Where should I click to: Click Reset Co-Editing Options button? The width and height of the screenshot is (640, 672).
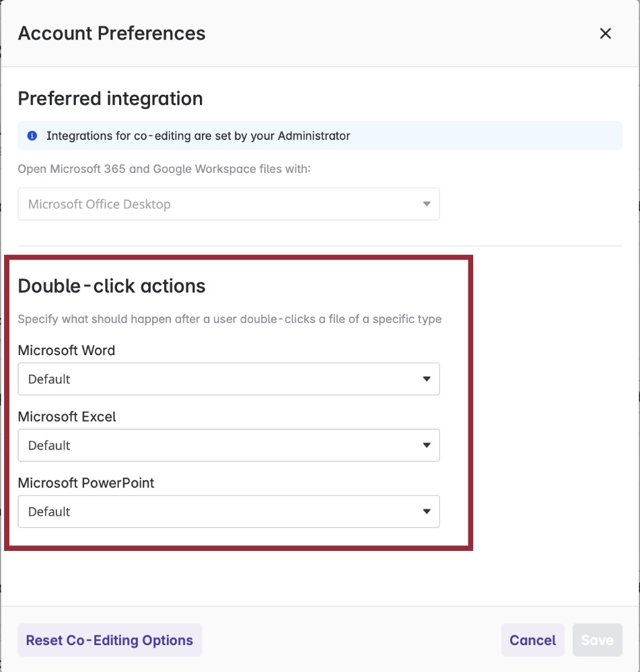pos(109,640)
